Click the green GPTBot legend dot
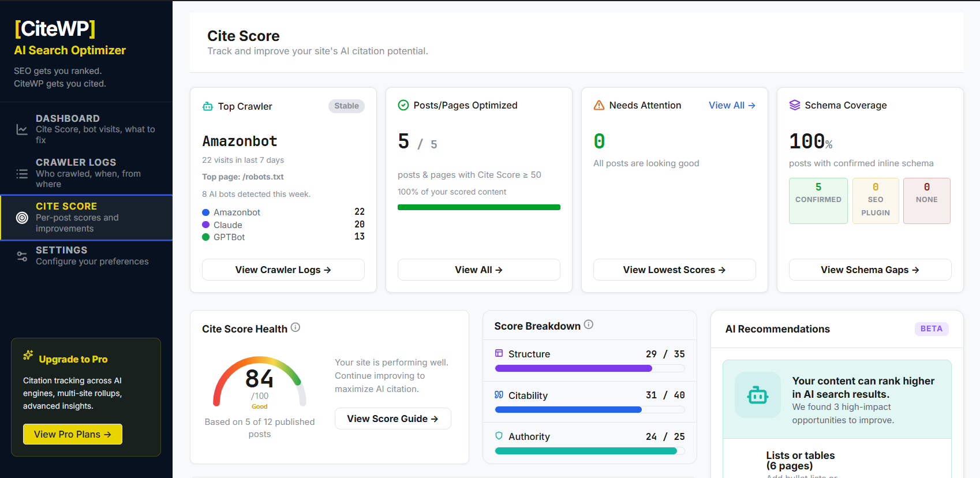 [205, 237]
